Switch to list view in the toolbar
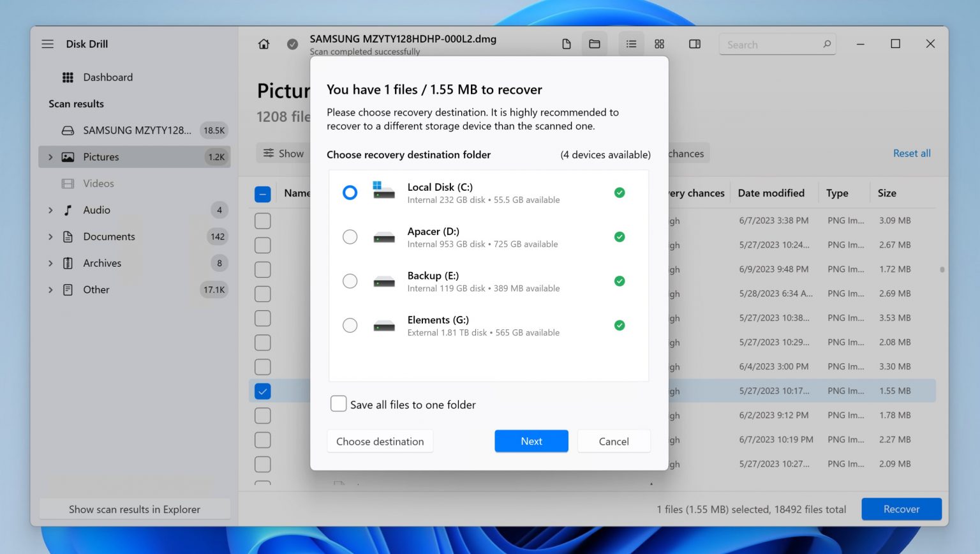The height and width of the screenshot is (554, 980). 631,43
